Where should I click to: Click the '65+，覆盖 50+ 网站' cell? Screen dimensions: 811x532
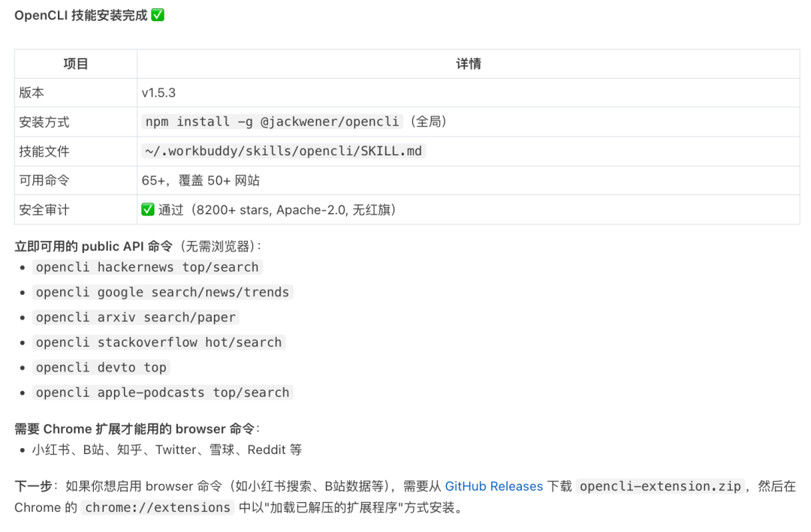[x=468, y=180]
